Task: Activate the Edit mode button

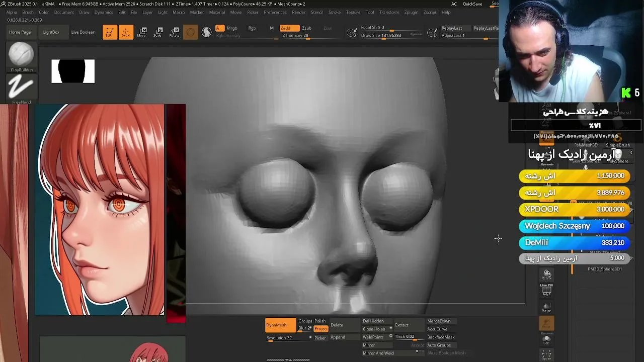Action: (109, 32)
